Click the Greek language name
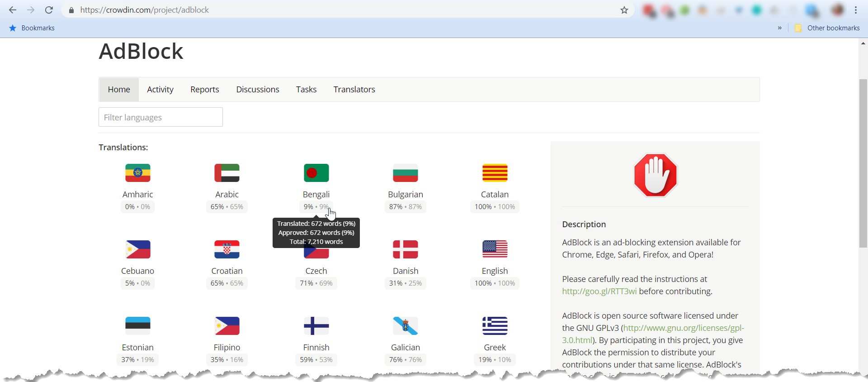Image resolution: width=868 pixels, height=382 pixels. [495, 347]
